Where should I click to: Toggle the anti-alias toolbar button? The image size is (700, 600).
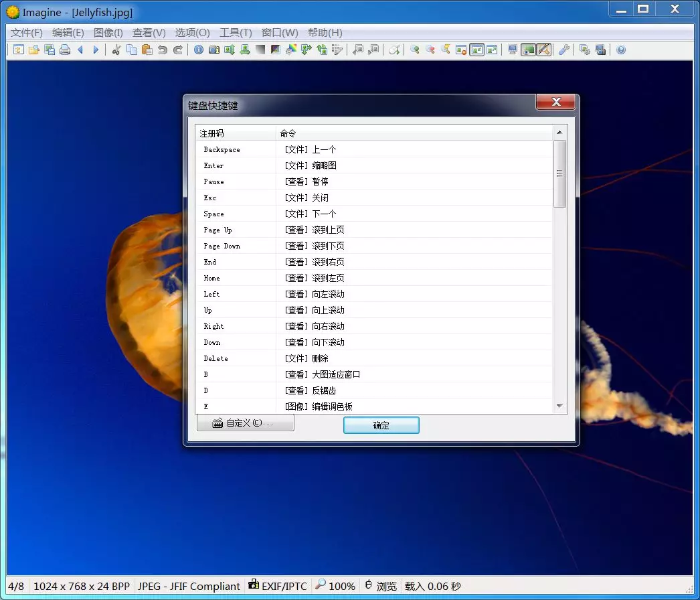point(544,50)
